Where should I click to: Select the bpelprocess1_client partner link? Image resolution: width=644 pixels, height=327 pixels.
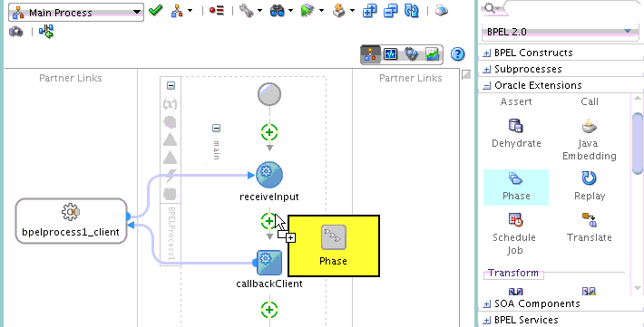coord(71,221)
